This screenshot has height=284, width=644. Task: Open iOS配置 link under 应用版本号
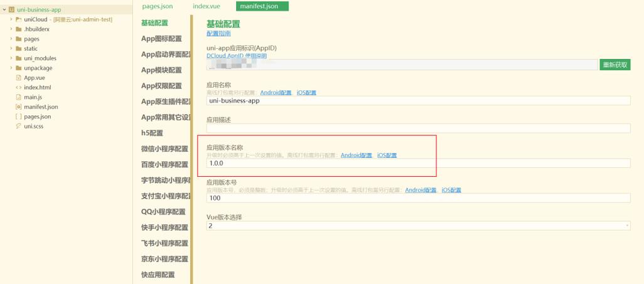pyautogui.click(x=451, y=190)
